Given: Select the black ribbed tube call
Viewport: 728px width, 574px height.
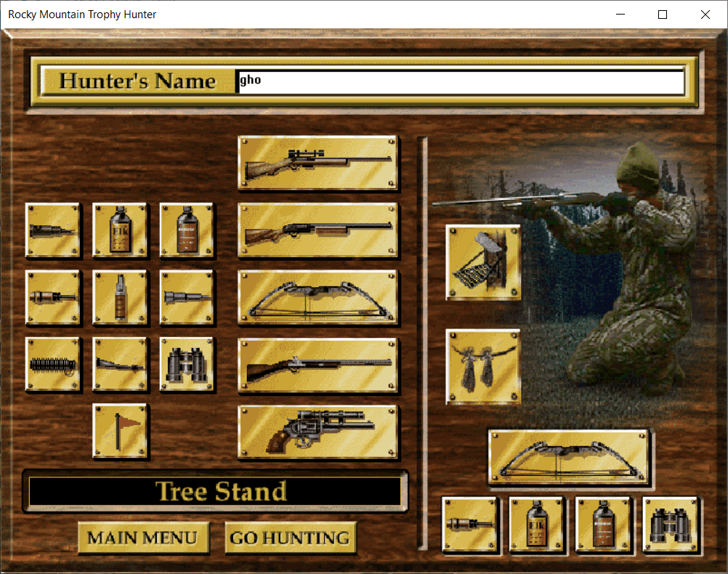Looking at the screenshot, I should 53,365.
